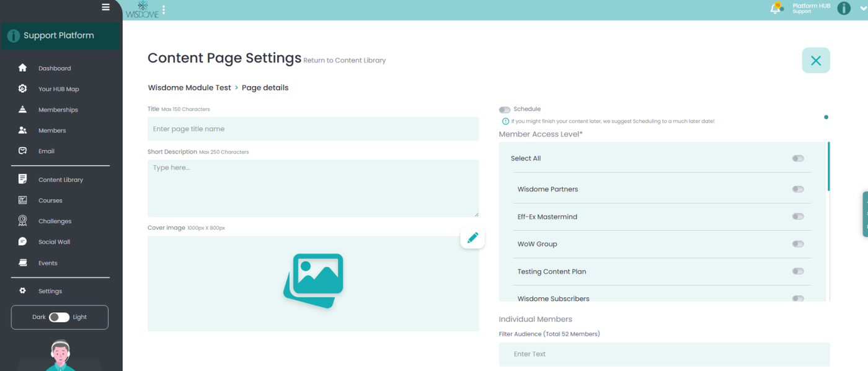Enable the Schedule toggle
Image resolution: width=868 pixels, height=371 pixels.
pos(505,110)
